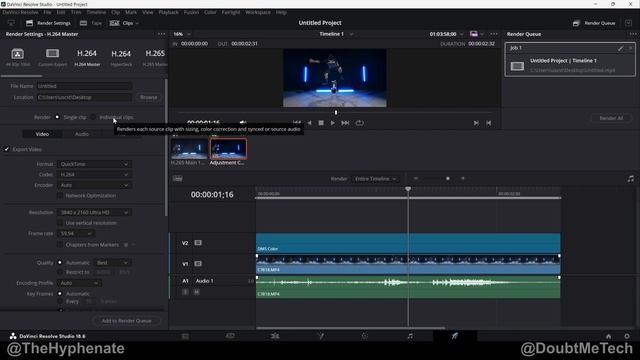
Task: Select Quality Restrict to radio button
Action: click(60, 272)
